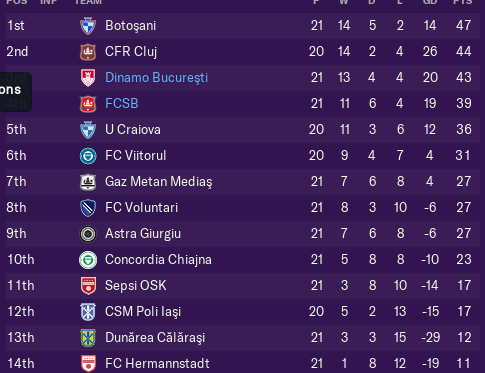Click the Botoşani team name
Screen dimensions: 485x373
(x=130, y=26)
